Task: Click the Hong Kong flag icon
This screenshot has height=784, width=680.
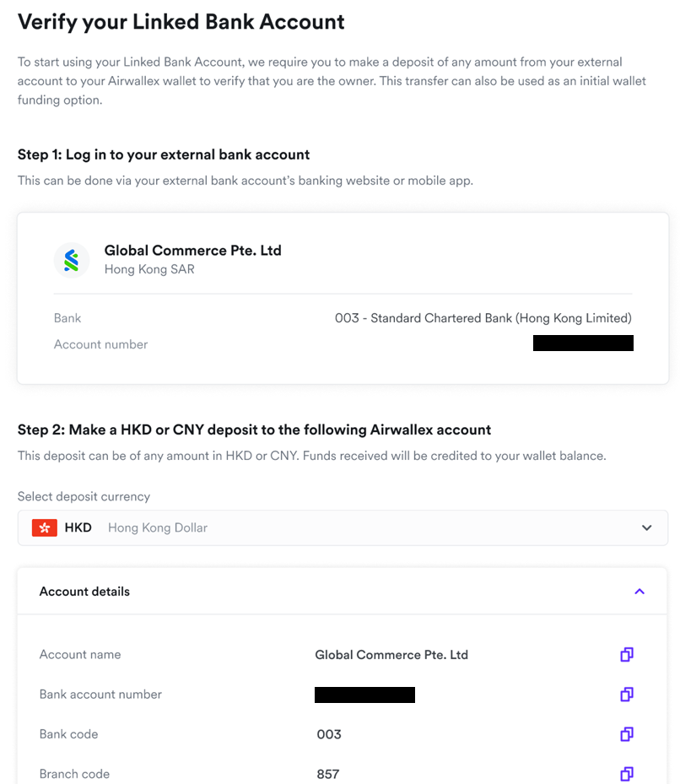Action: [x=45, y=528]
